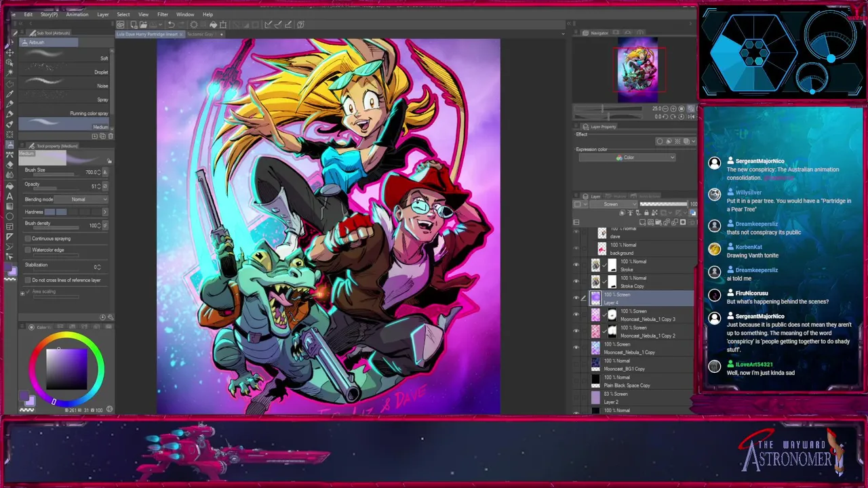Open the Layer Property effect dropdown arrow
Viewport: 868px width, 488px height.
[693, 142]
